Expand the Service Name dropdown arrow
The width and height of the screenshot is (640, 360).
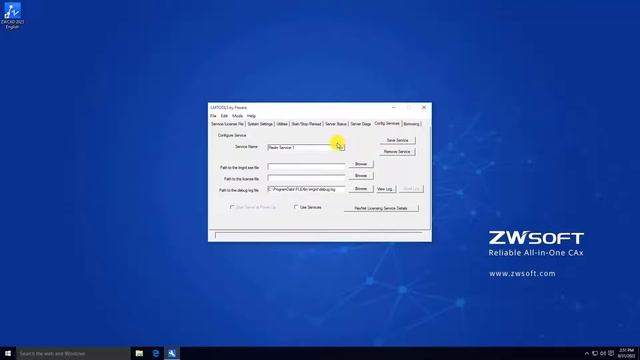341,147
